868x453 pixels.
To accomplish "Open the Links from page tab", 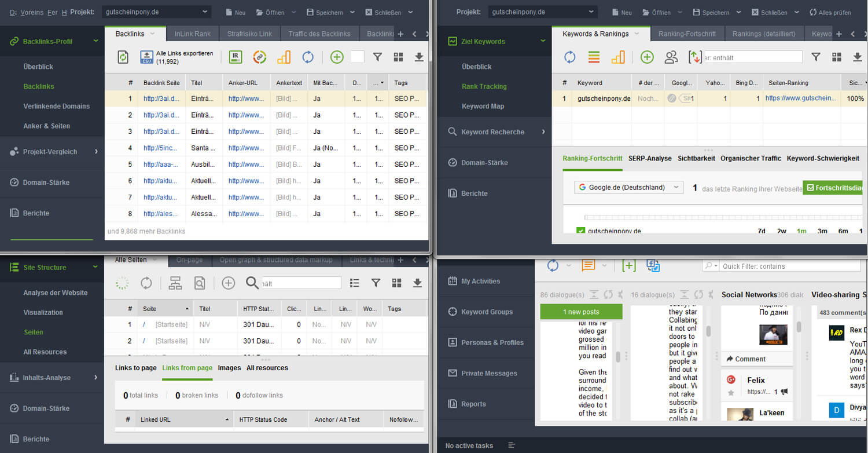I will pyautogui.click(x=187, y=368).
